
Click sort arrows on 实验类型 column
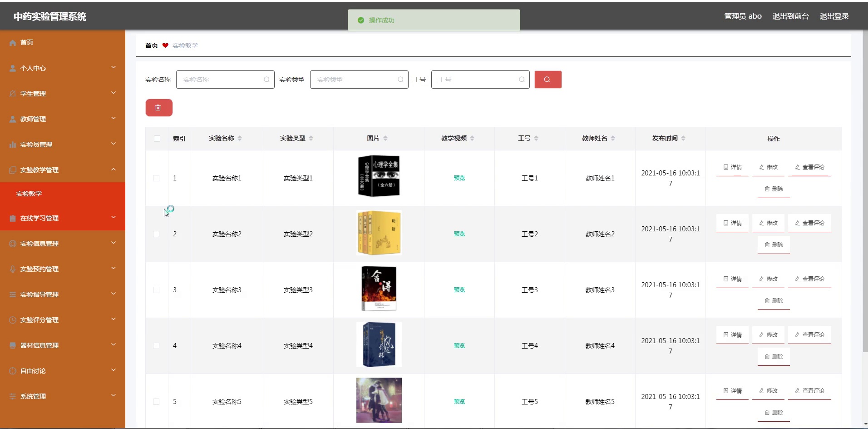(x=311, y=138)
